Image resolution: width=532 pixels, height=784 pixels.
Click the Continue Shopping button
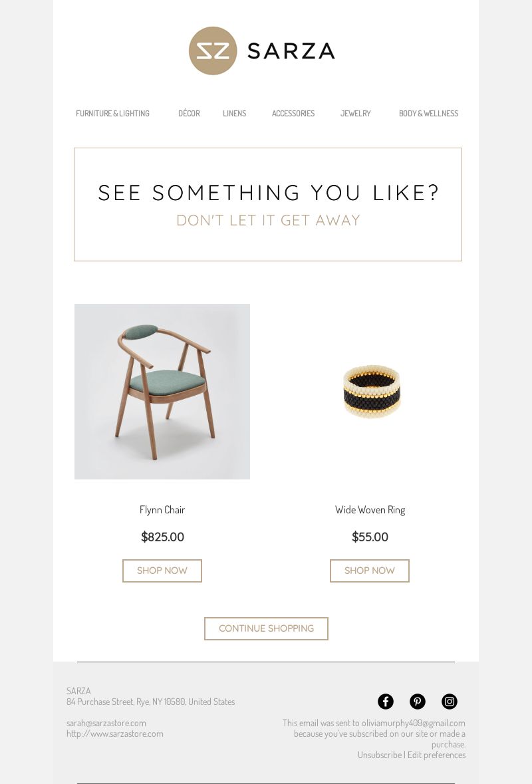(x=266, y=628)
